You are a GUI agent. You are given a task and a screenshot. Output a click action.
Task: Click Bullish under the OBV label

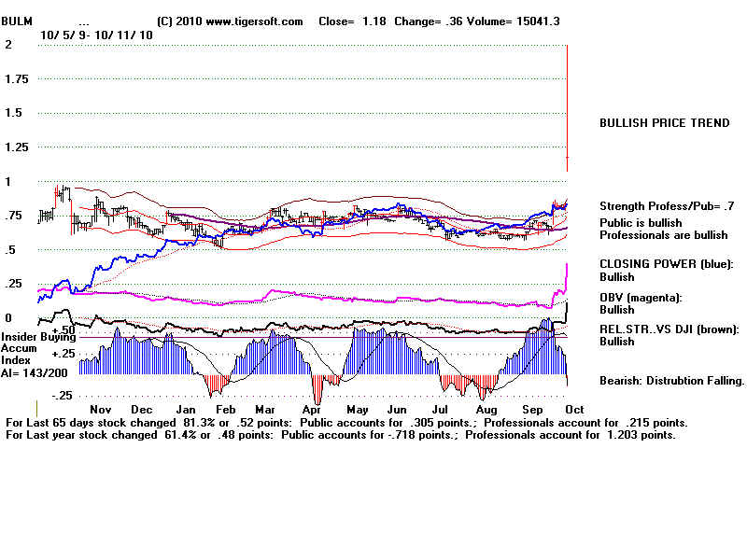[617, 310]
